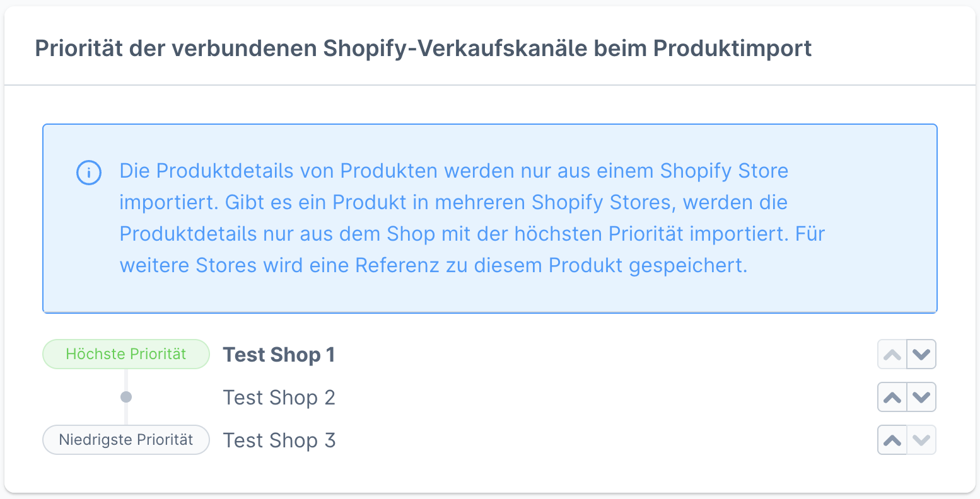Click the disabled up arrow for Test Shop 1
Image resolution: width=980 pixels, height=499 pixels.
[x=892, y=354]
